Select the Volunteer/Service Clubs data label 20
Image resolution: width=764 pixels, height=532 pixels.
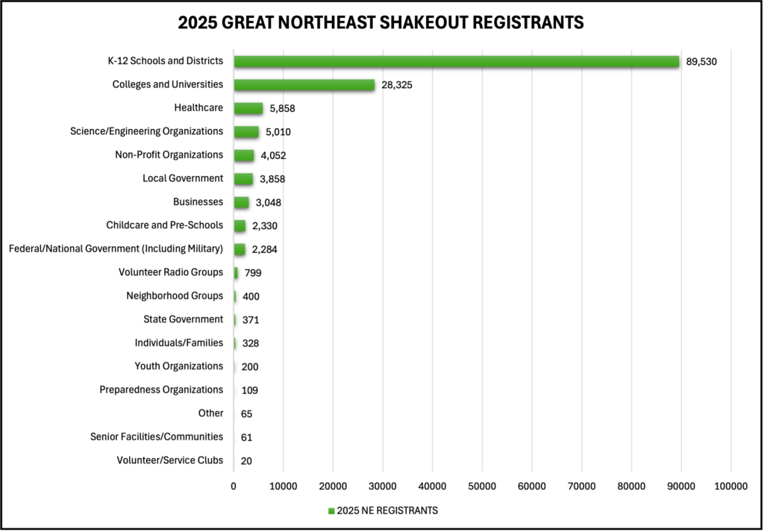tap(246, 461)
